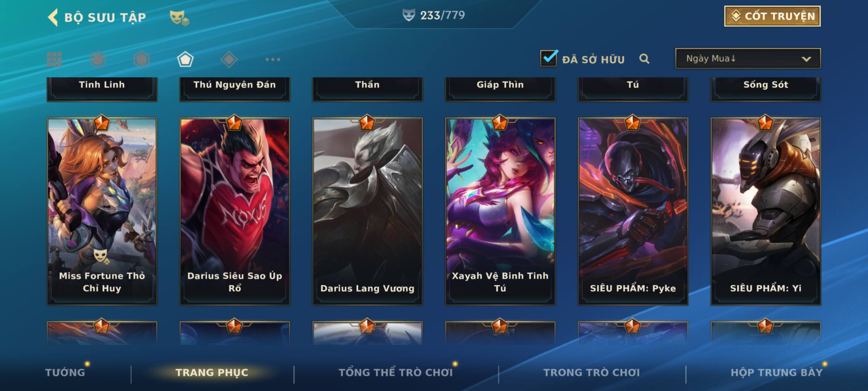Image resolution: width=868 pixels, height=391 pixels.
Task: Uncheck the ĐÃ SỞ HỮU checkbox
Action: [x=549, y=58]
